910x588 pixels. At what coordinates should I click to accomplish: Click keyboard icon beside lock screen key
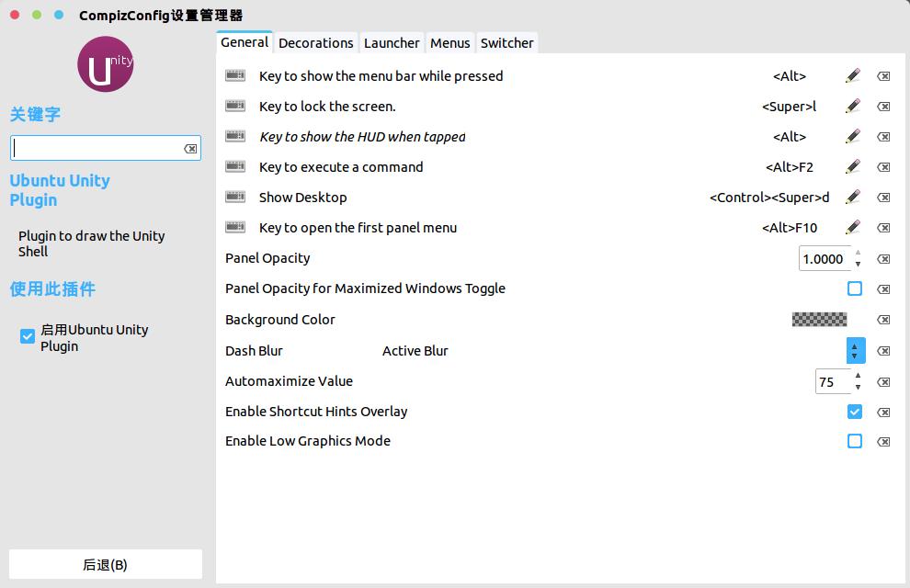point(235,106)
